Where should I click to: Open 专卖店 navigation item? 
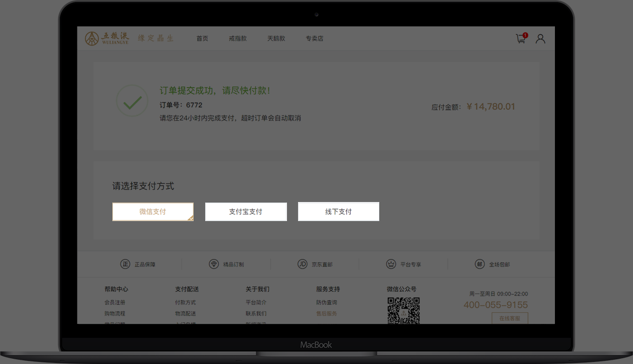[314, 39]
